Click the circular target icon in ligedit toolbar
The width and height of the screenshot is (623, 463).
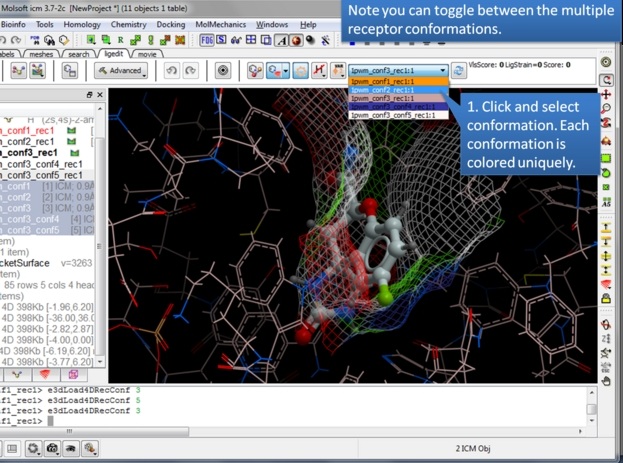(x=223, y=71)
